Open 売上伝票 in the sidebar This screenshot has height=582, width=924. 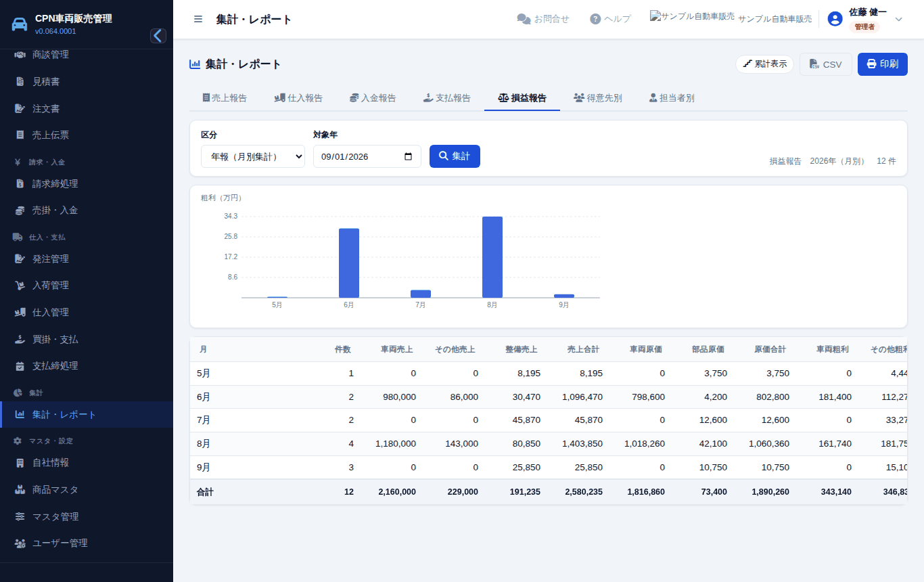click(87, 135)
